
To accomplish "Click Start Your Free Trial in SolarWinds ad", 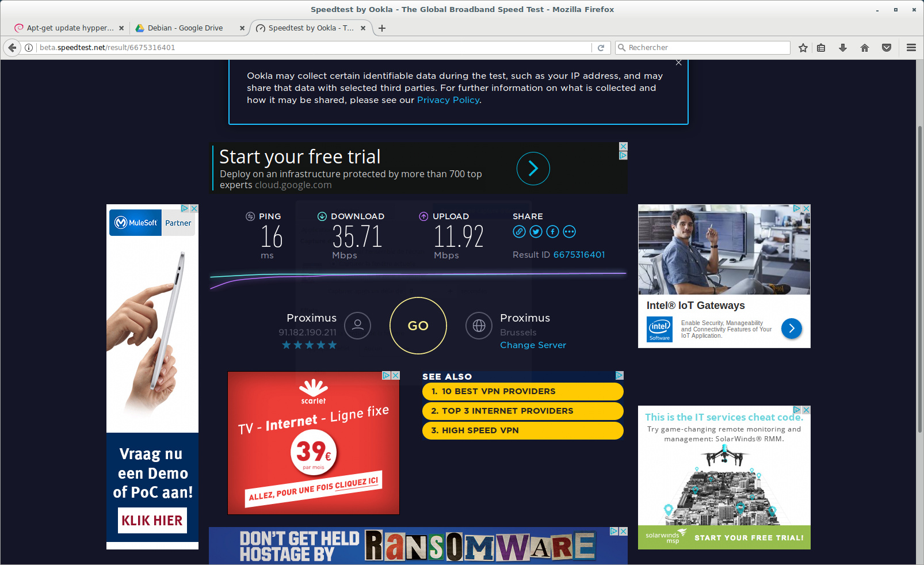I will pos(749,538).
